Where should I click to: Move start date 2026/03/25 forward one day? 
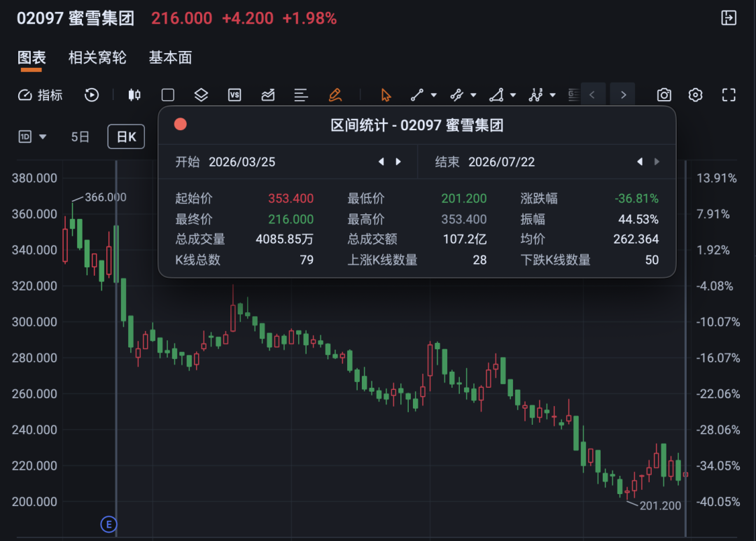398,162
